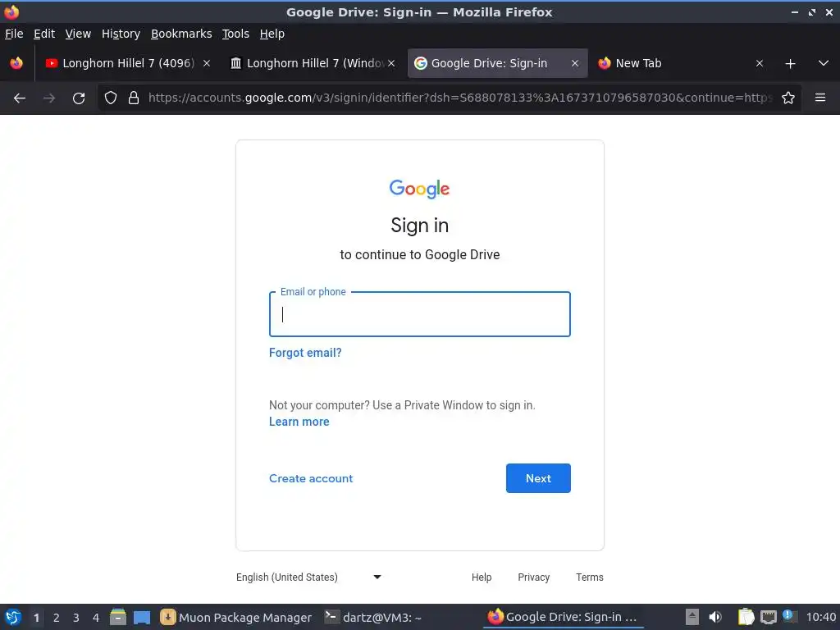
Task: Open the application launcher in the taskbar
Action: point(13,617)
